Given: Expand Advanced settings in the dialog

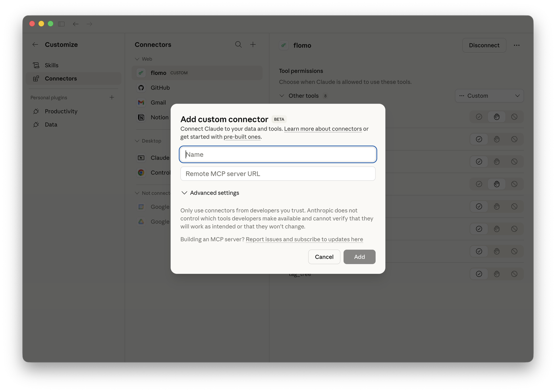Looking at the screenshot, I should (x=210, y=193).
